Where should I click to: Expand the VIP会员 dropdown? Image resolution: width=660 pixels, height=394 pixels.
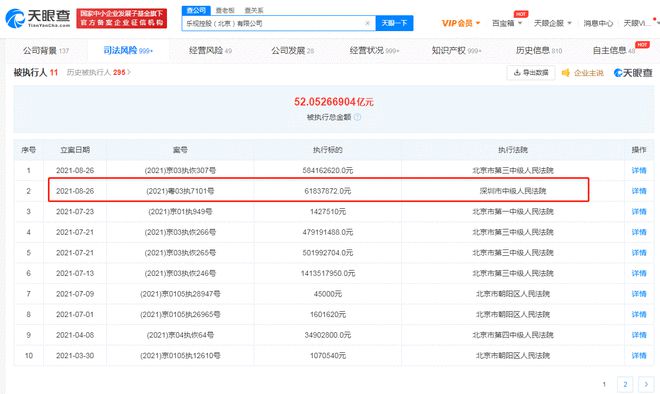point(461,23)
